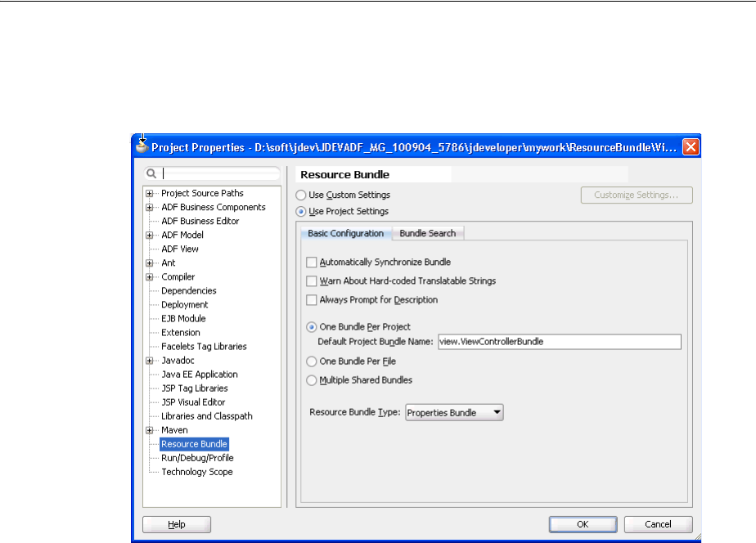Select Dependencies tree item

pyautogui.click(x=188, y=291)
